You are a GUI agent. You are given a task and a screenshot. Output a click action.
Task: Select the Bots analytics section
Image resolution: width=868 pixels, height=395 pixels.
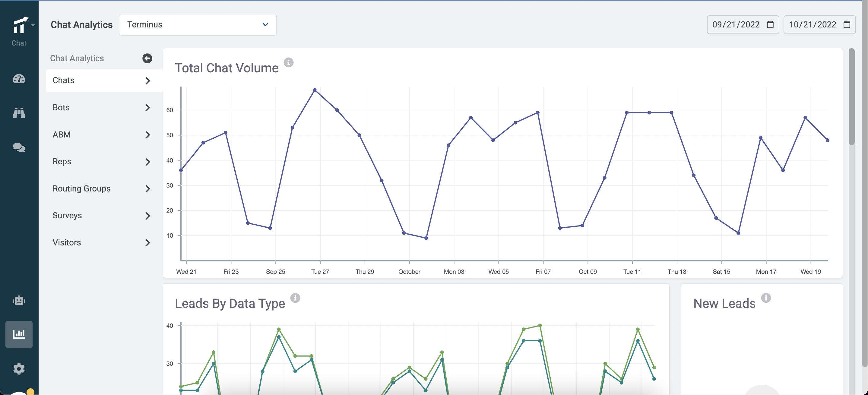tap(104, 108)
